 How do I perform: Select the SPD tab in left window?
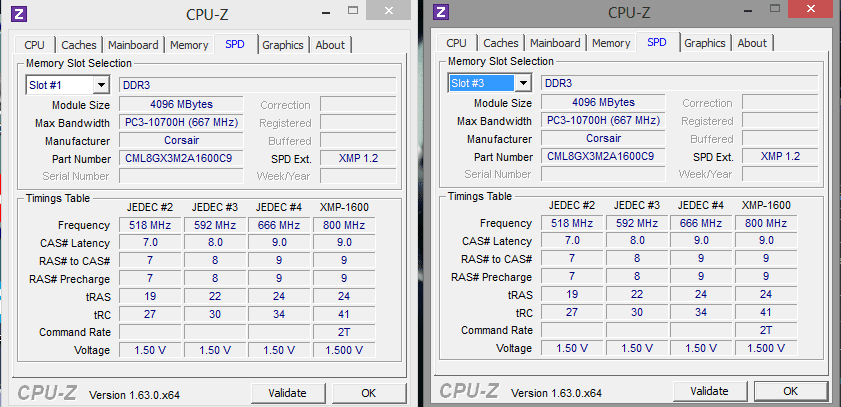pyautogui.click(x=235, y=44)
